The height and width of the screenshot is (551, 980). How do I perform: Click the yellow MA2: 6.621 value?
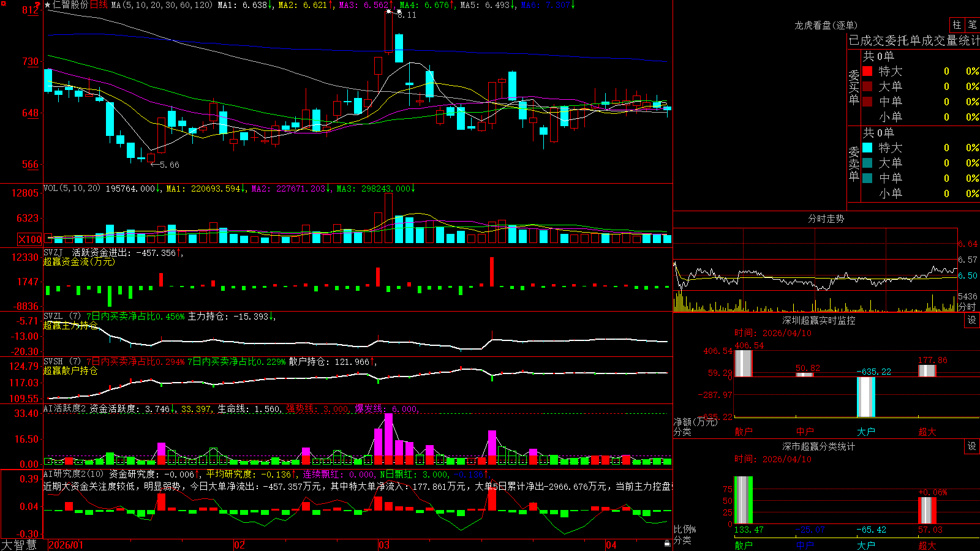pos(306,5)
